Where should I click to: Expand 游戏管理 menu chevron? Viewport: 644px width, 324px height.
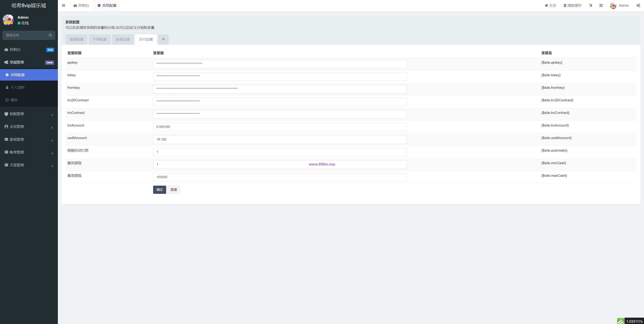[x=52, y=141]
